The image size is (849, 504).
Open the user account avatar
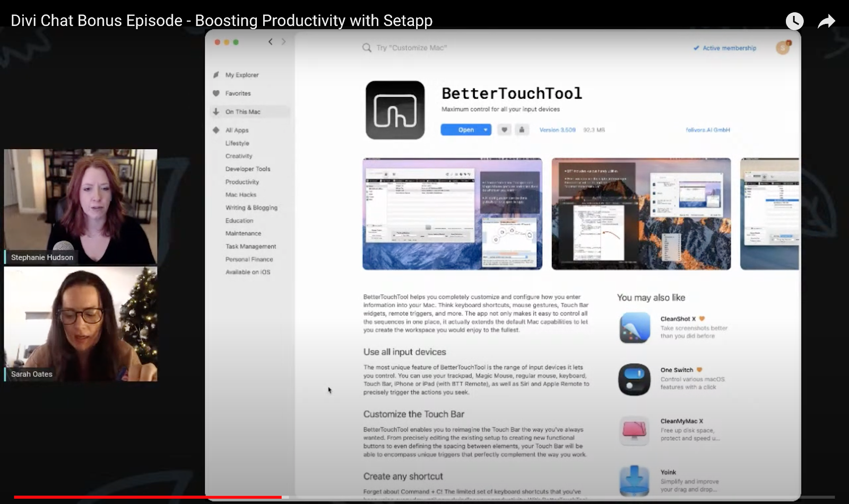[783, 48]
